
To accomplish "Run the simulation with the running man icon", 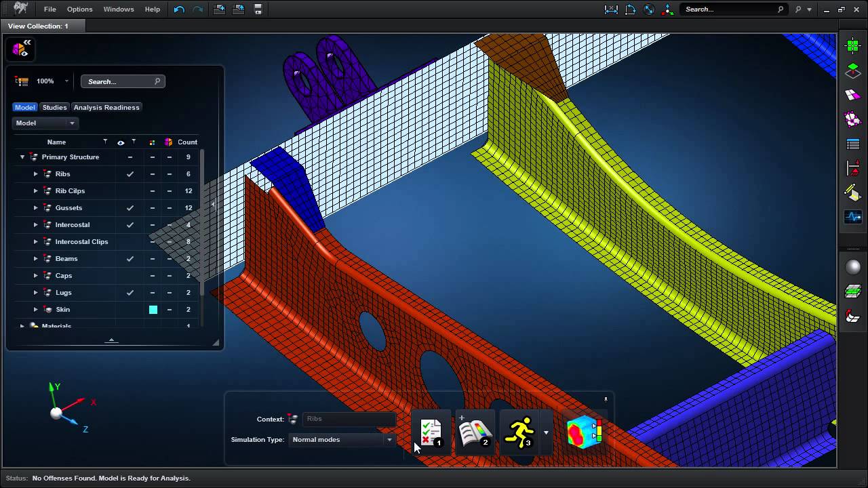I will coord(519,432).
